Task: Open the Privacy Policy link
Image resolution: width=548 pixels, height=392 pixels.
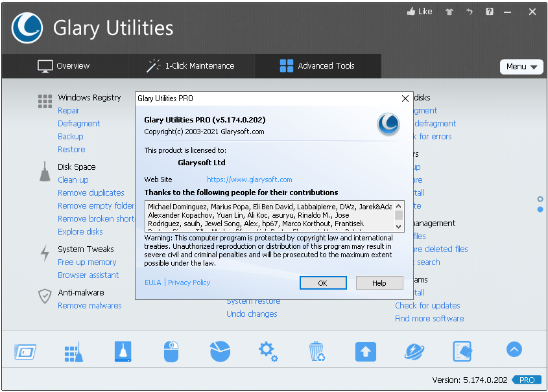Action: coord(189,282)
